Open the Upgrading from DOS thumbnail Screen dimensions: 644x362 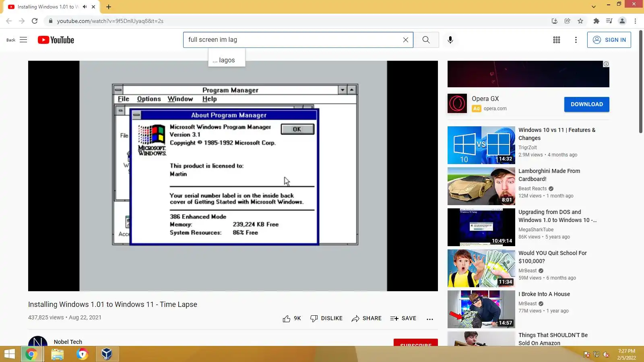coord(481,227)
